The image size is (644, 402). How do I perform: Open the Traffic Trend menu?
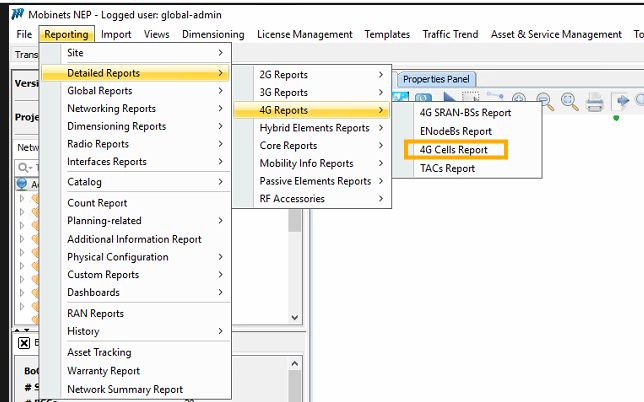tap(450, 34)
